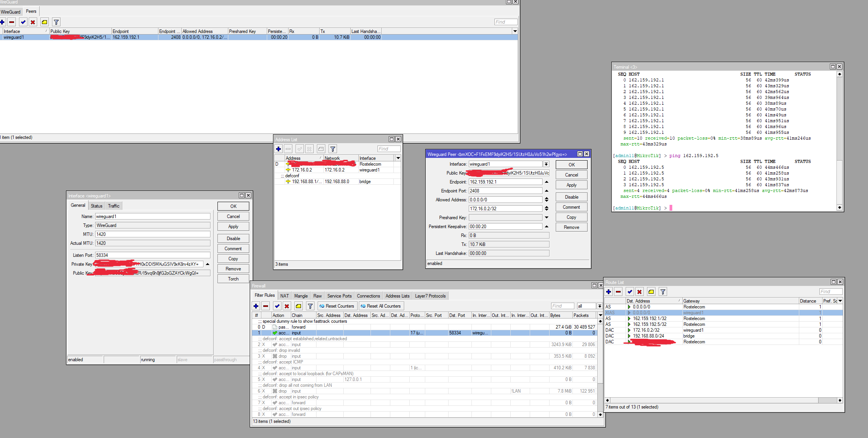The image size is (868, 438).
Task: Open filter funnel in WireGuard window toolbar
Action: tap(56, 22)
